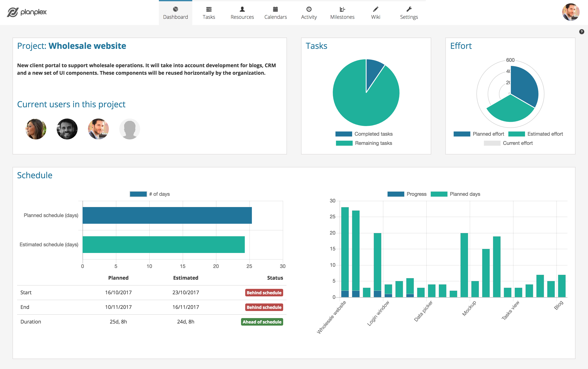
Task: Switch to the Milestones tab label
Action: [x=342, y=17]
